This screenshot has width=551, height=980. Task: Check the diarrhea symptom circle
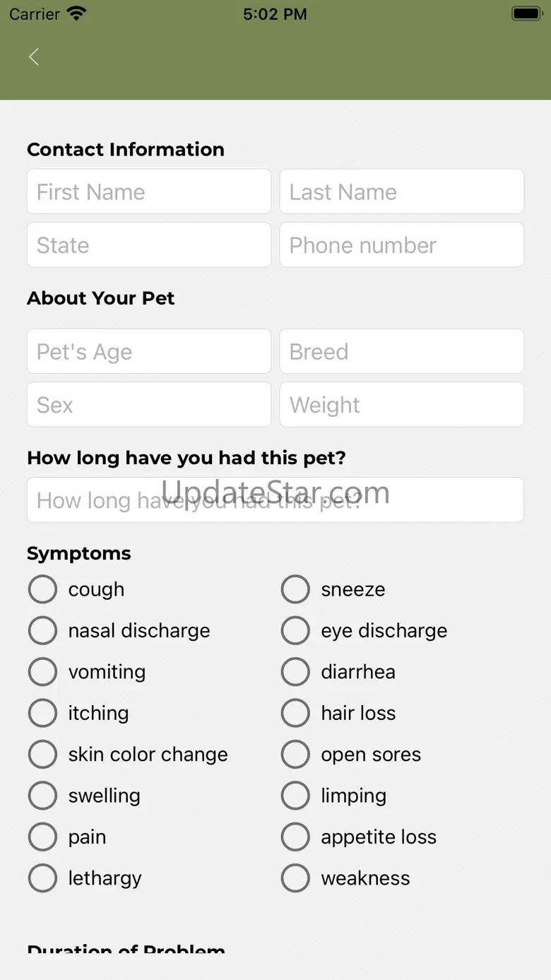coord(295,672)
